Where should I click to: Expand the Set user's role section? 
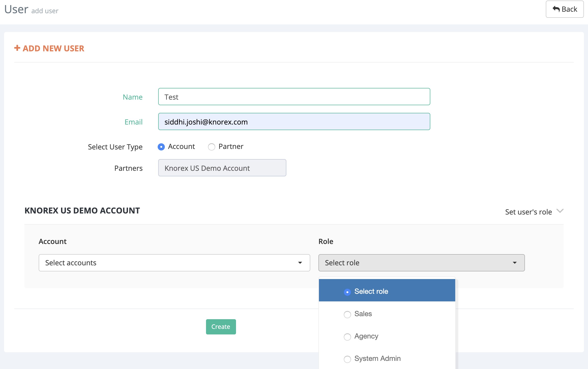(528, 212)
